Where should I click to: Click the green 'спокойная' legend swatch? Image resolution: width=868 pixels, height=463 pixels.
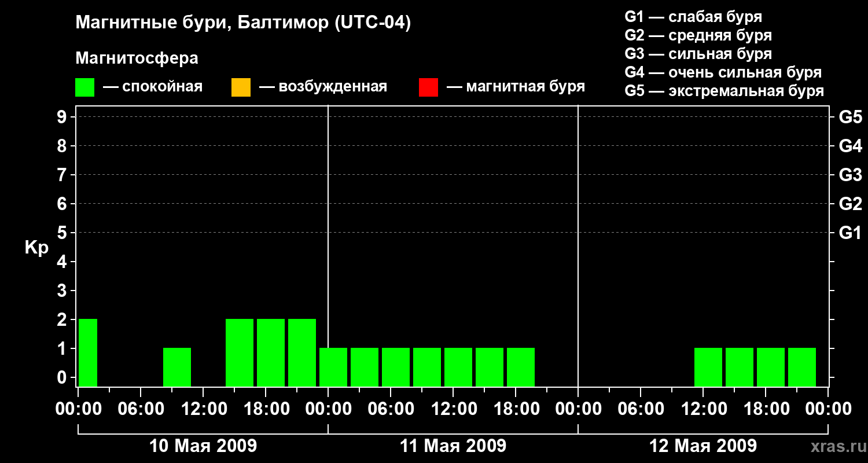pos(85,87)
